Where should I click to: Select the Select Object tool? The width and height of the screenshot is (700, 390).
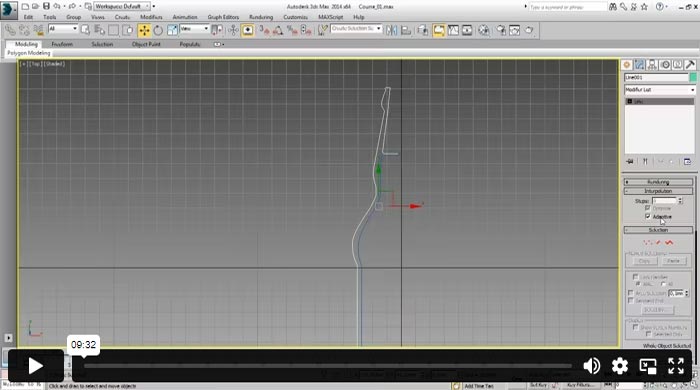[85, 30]
